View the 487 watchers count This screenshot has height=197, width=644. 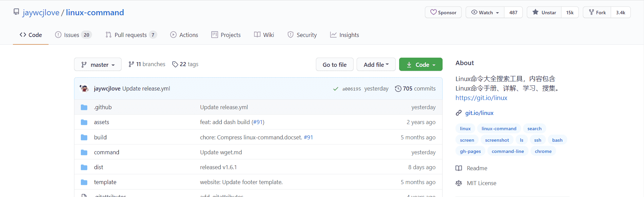coord(513,12)
